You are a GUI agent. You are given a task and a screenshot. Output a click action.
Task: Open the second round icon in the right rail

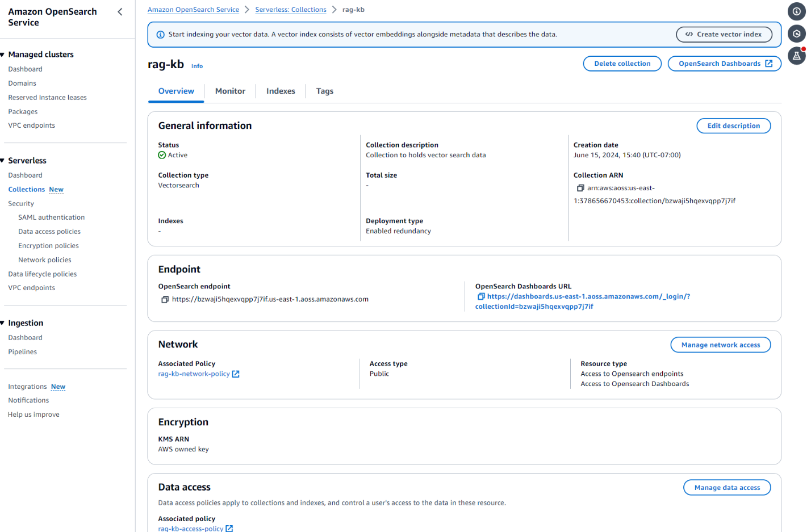[x=797, y=33]
